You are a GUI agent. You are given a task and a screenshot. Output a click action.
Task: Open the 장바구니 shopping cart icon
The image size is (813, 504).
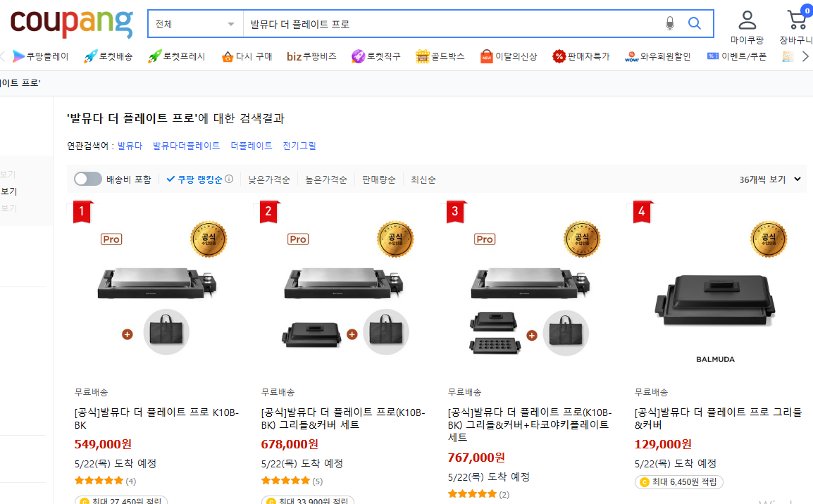coord(796,27)
